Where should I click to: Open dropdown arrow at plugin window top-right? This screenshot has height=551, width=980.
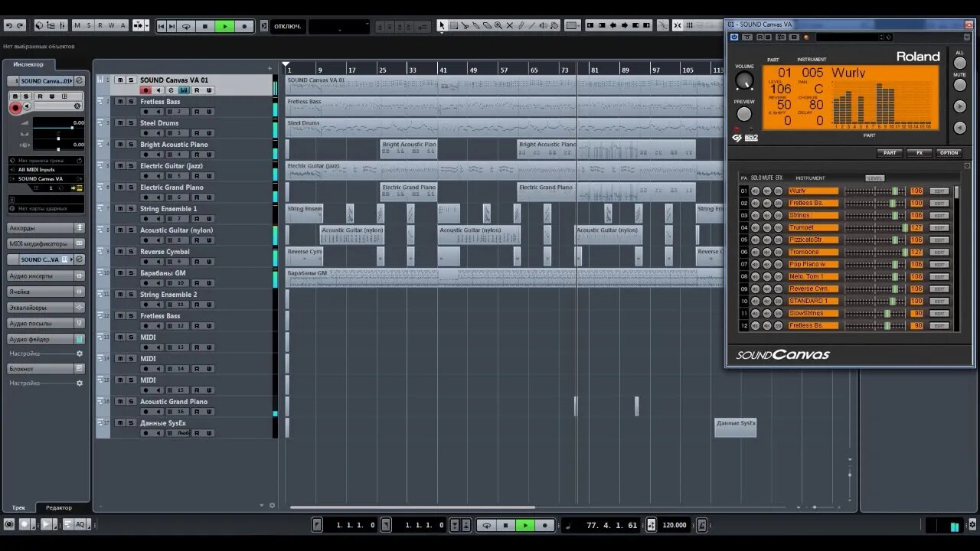[x=969, y=37]
